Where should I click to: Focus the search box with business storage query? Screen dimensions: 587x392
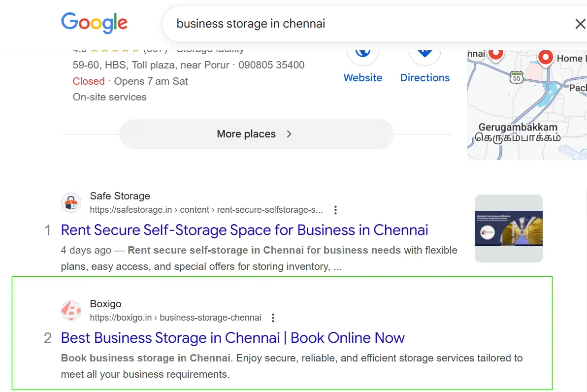click(345, 24)
